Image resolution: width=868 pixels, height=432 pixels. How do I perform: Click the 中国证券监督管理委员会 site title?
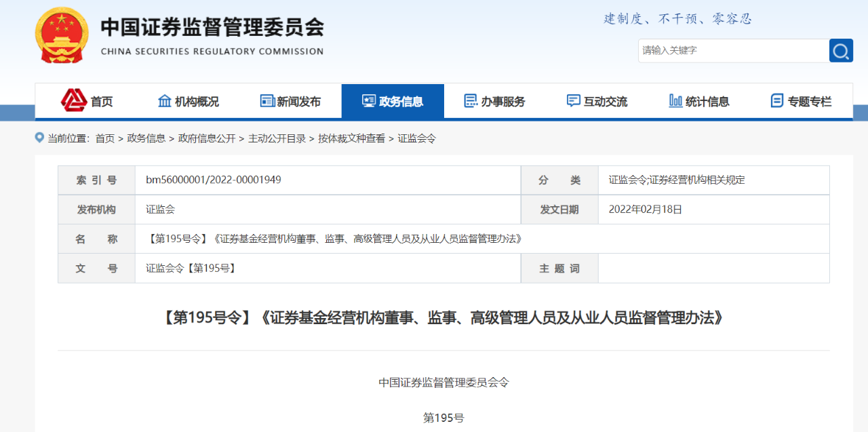point(212,27)
